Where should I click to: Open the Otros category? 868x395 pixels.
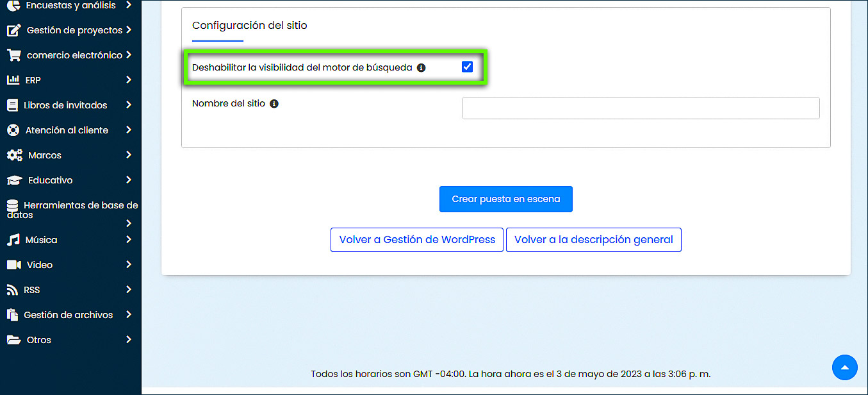[38, 340]
